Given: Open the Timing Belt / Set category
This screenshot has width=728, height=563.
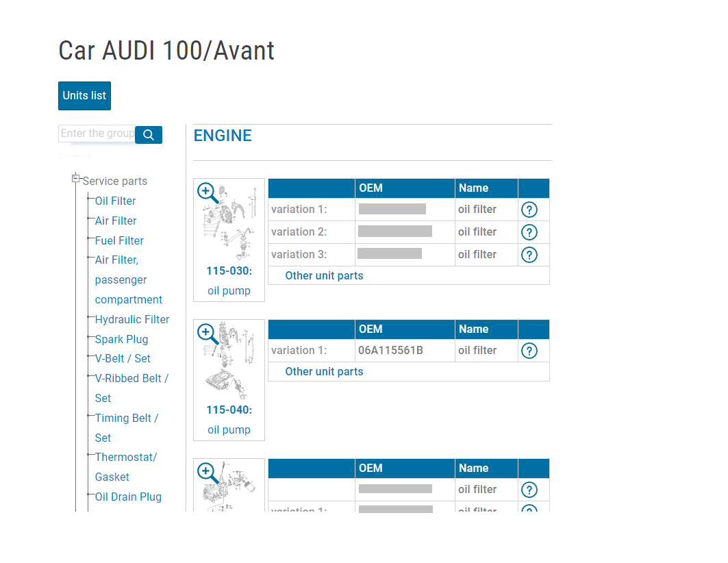Looking at the screenshot, I should point(127,418).
